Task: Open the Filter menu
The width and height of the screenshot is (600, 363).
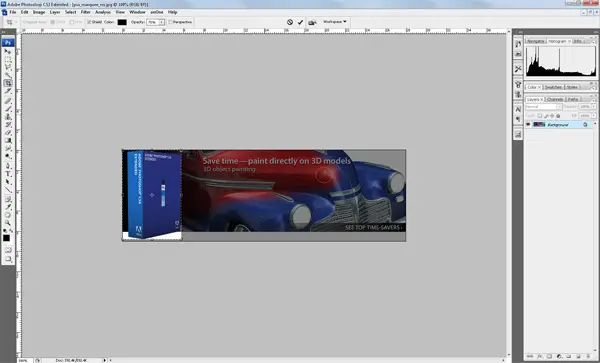Action: coord(86,12)
